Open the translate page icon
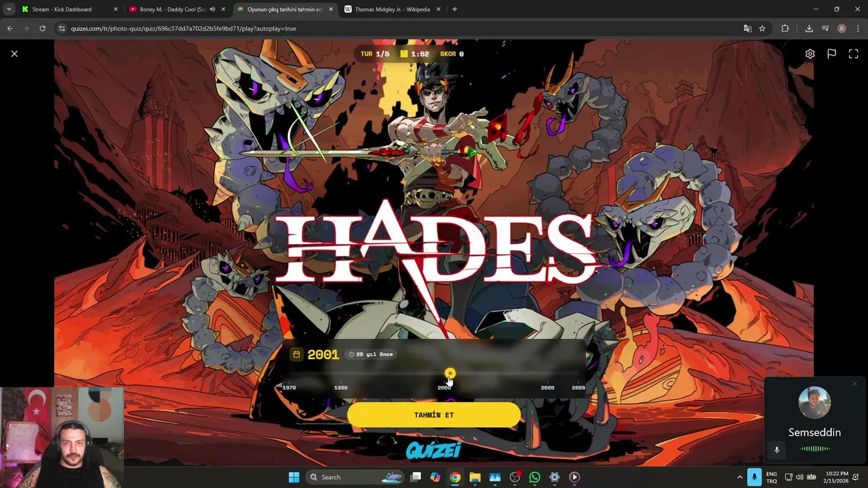This screenshot has height=488, width=868. [747, 28]
